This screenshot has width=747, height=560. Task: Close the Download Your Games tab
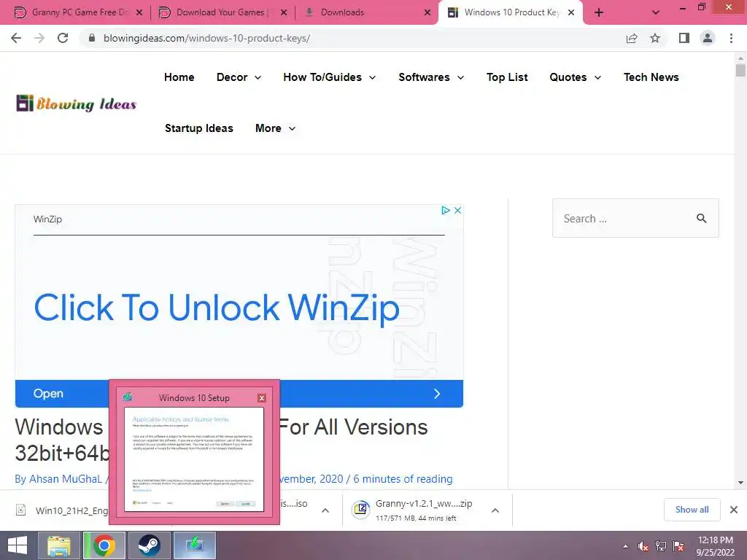pos(284,13)
